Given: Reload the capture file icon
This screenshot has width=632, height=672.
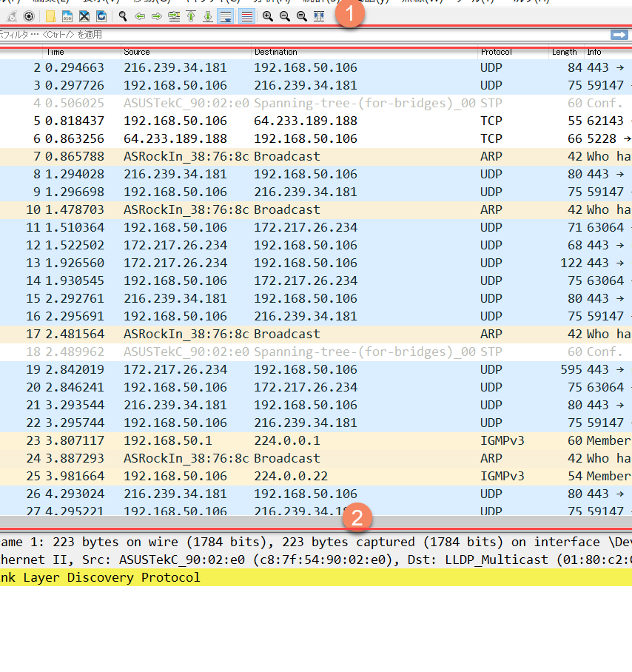Looking at the screenshot, I should coord(101,16).
